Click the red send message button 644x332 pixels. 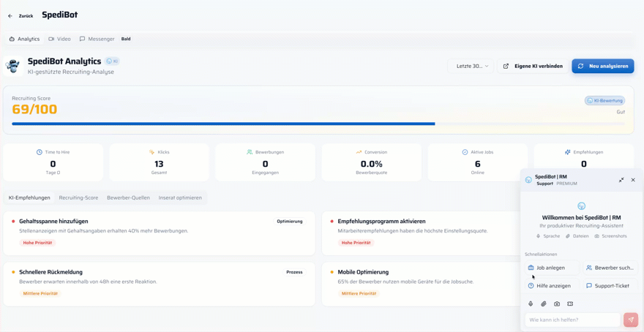[x=631, y=320]
